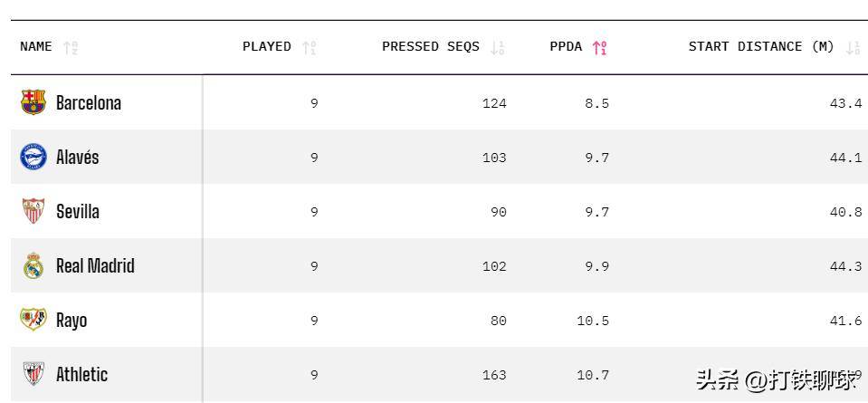Click the PPDA column header label

566,46
